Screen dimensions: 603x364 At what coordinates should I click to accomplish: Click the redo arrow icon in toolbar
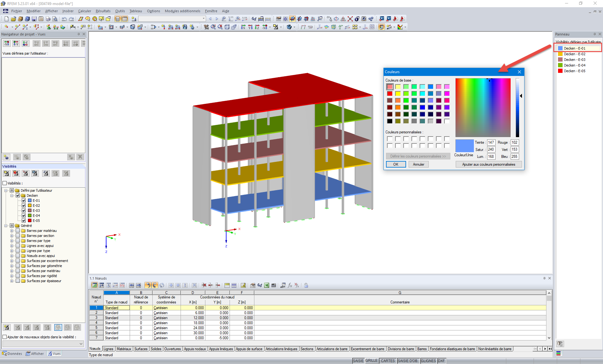[71, 19]
